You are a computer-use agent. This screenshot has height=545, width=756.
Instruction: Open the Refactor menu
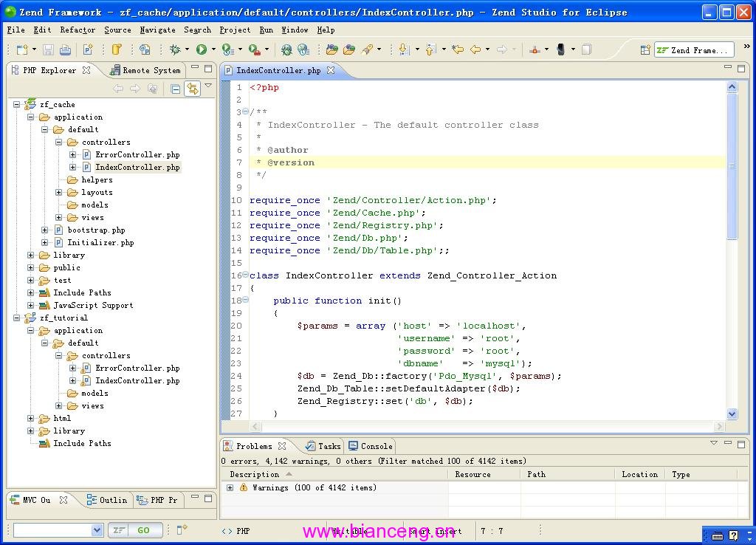(x=78, y=30)
